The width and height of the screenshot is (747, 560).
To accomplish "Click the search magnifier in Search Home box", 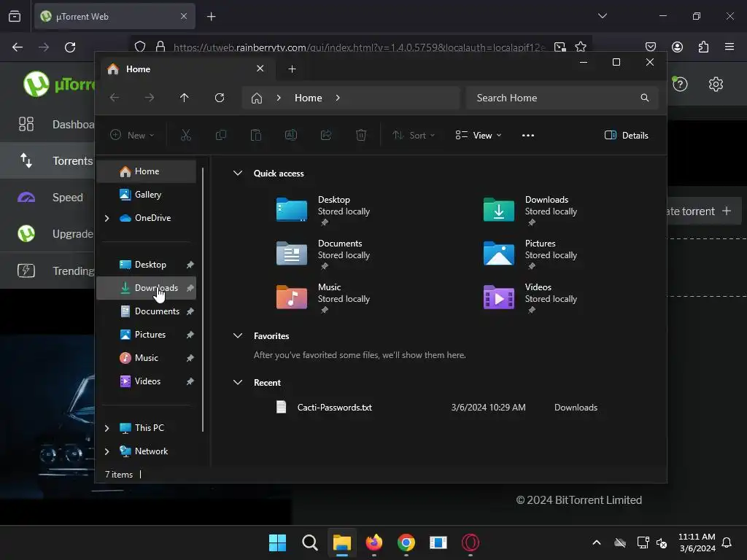I will tap(645, 98).
